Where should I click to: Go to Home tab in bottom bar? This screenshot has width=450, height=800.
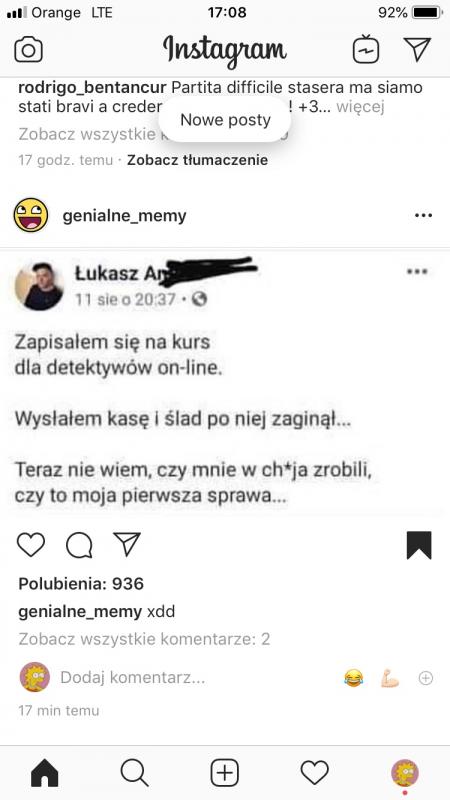[45, 773]
